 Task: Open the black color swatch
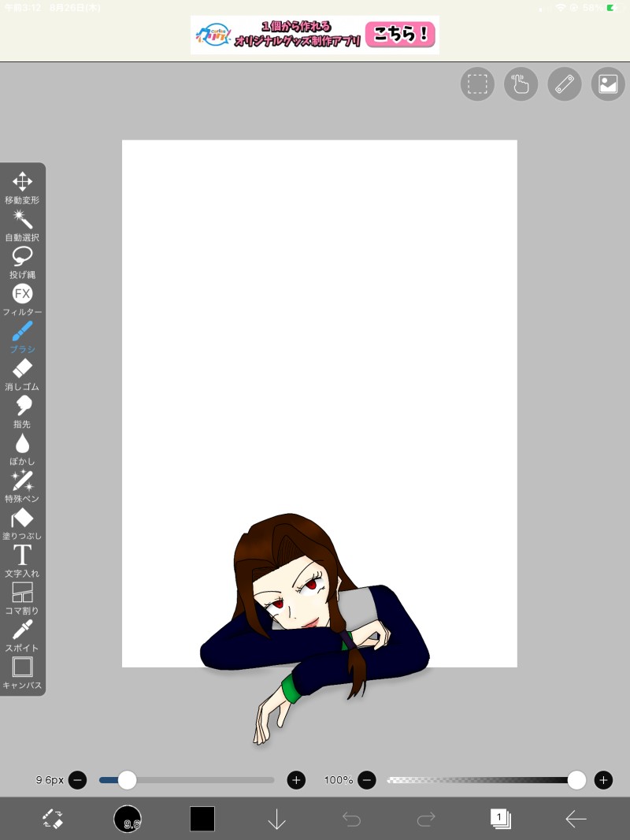[x=202, y=819]
